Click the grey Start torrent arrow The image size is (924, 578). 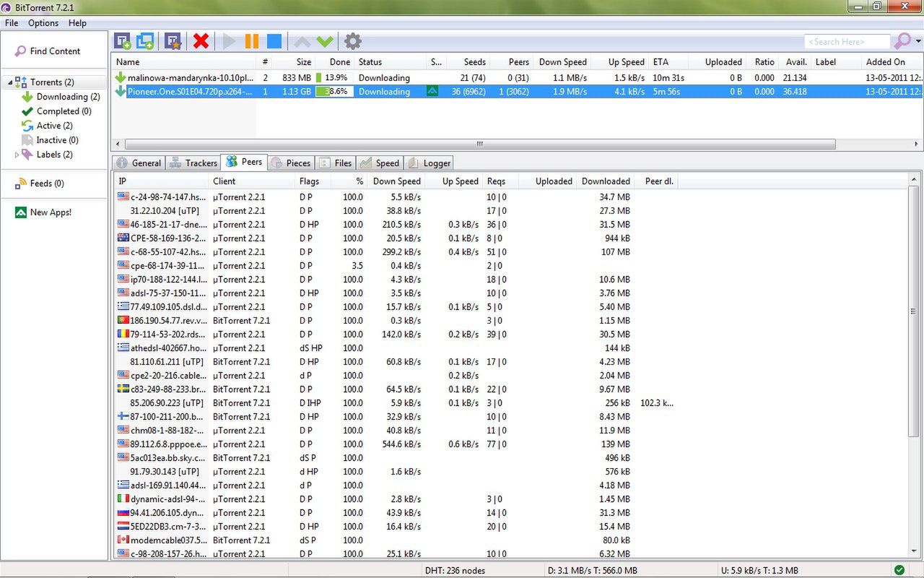point(230,41)
